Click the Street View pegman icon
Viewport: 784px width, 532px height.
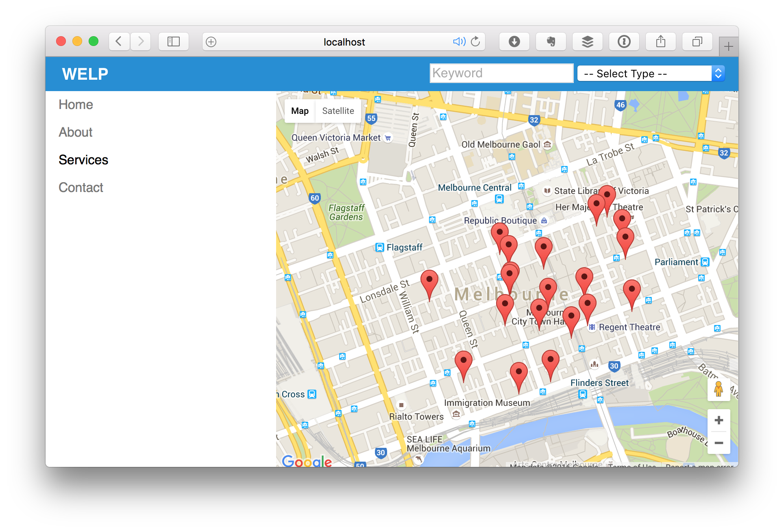719,389
